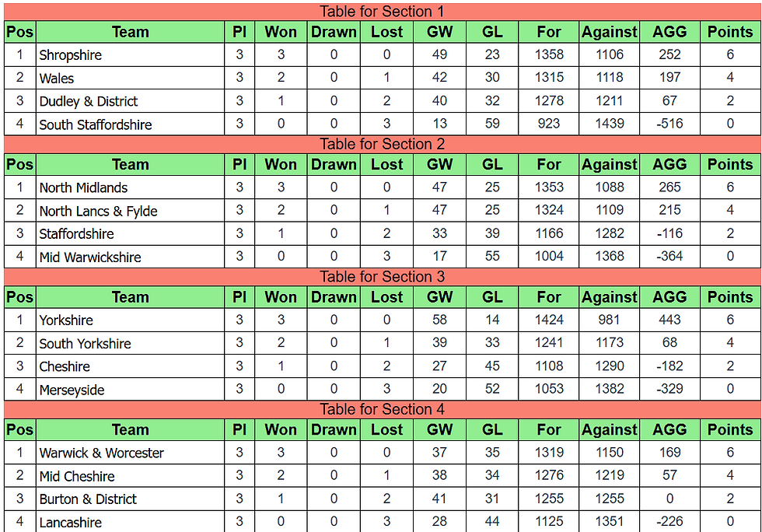762x532 pixels.
Task: Click the Wales team cell
Action: point(130,78)
